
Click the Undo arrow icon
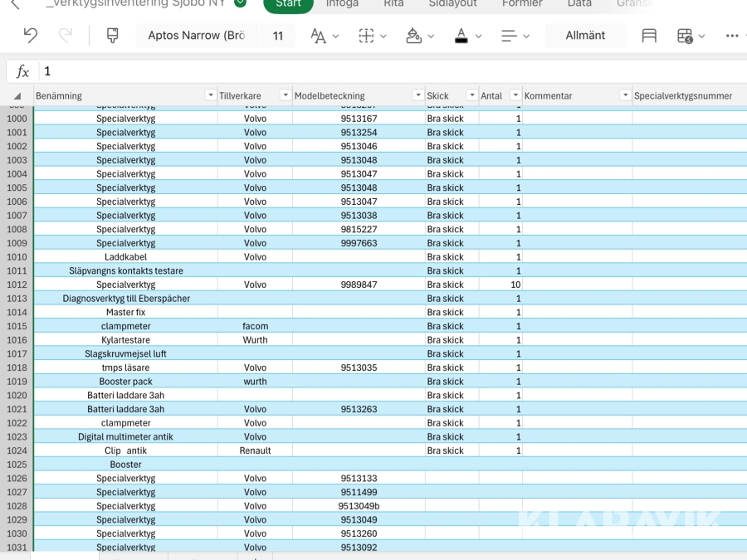(31, 36)
